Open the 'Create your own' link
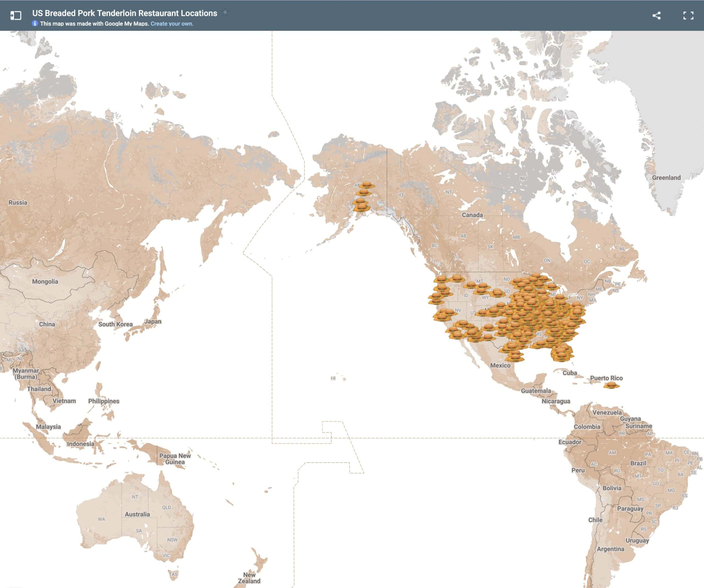 (x=172, y=24)
